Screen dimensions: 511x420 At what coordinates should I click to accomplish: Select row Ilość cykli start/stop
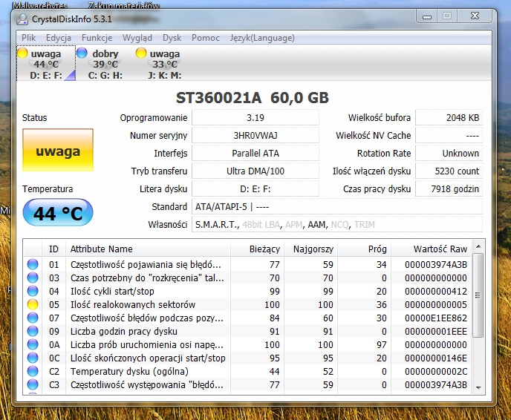tap(247, 291)
